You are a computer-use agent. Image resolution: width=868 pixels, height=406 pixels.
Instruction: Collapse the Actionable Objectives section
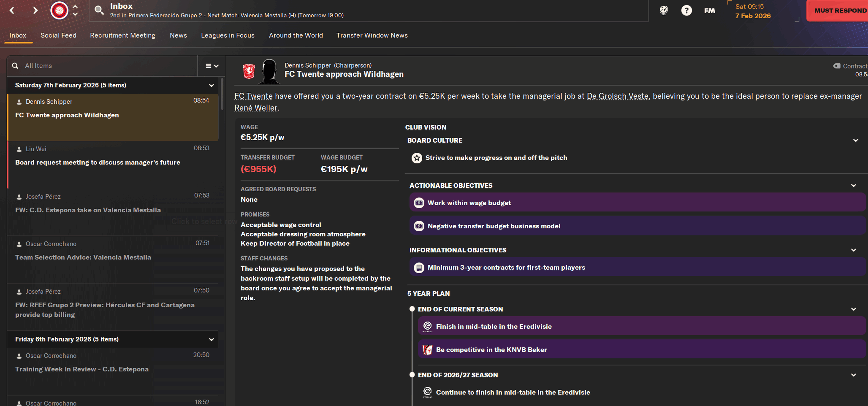[854, 186]
